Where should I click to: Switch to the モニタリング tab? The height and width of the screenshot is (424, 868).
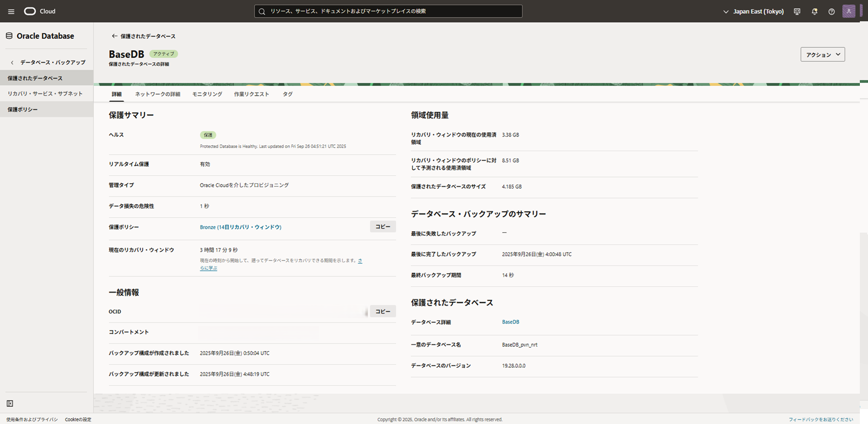(207, 94)
